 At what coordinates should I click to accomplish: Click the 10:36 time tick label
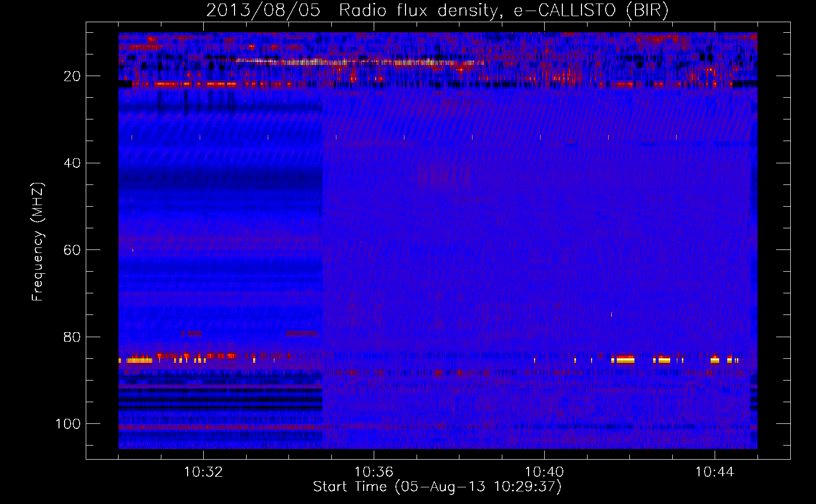374,472
